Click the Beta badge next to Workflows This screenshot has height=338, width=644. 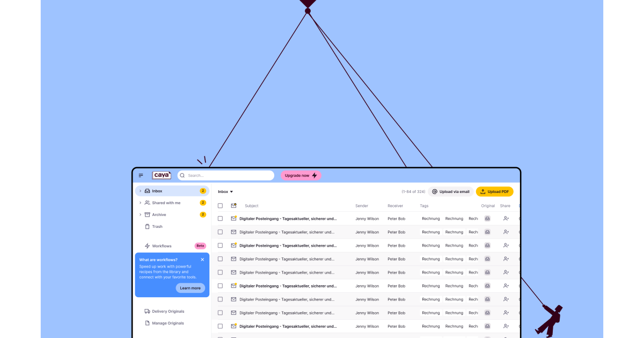coord(200,246)
